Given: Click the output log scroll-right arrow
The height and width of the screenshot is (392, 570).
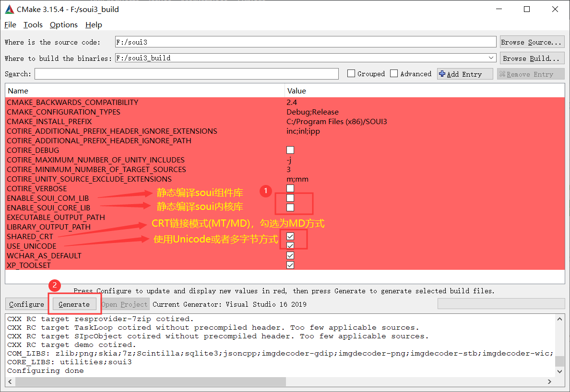Looking at the screenshot, I should [x=549, y=382].
